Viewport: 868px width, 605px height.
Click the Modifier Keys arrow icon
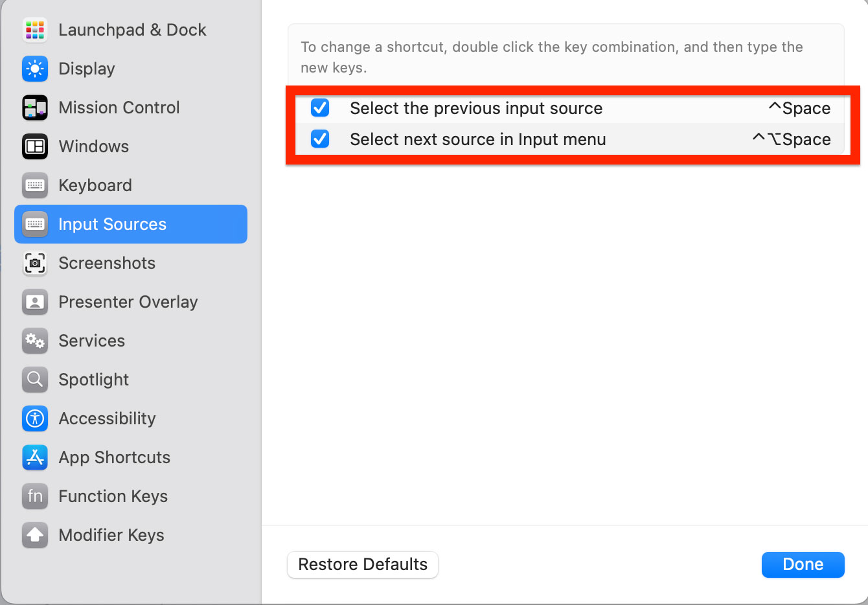[35, 535]
